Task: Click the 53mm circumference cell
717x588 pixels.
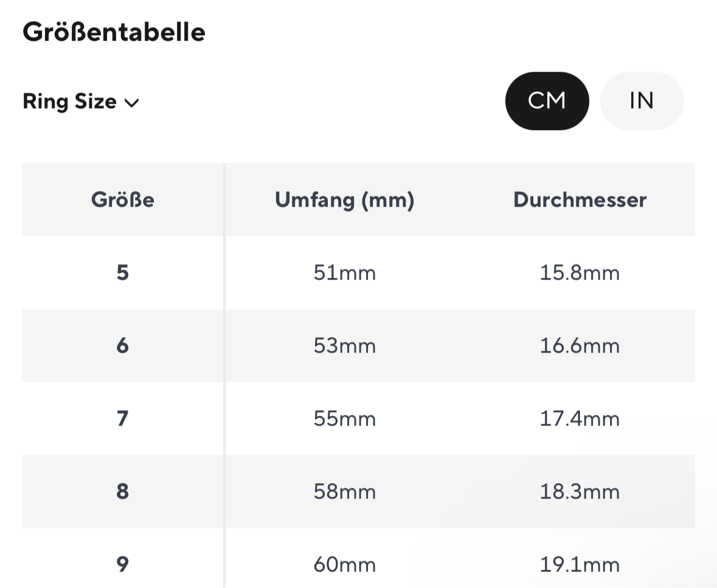Action: [345, 345]
